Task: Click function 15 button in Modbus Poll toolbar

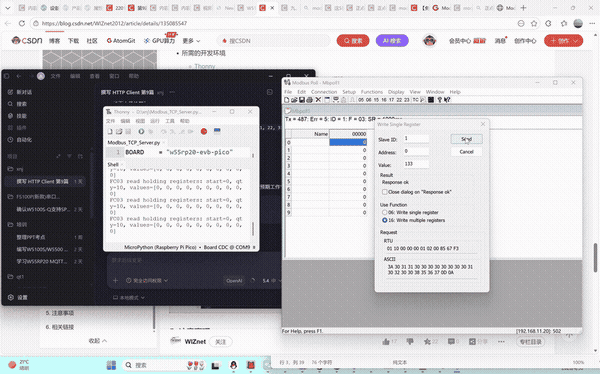Action: click(x=376, y=100)
